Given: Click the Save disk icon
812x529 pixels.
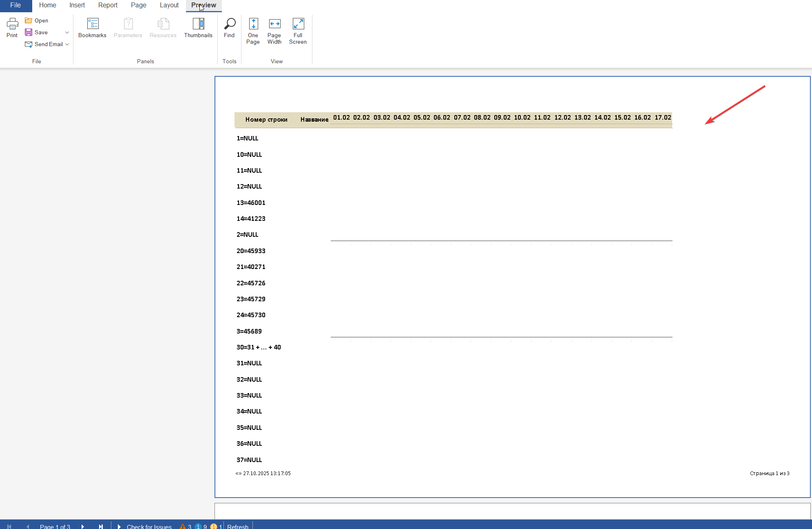Looking at the screenshot, I should coord(29,32).
